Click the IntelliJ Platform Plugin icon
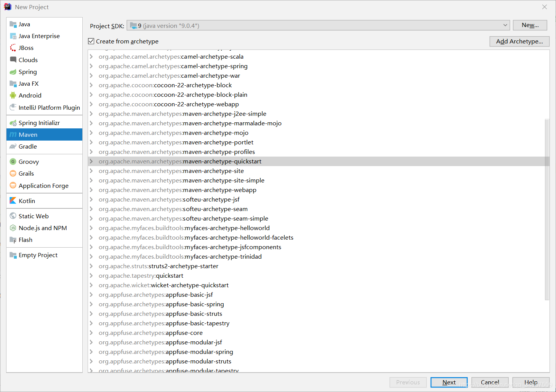Image resolution: width=556 pixels, height=392 pixels. 13,107
